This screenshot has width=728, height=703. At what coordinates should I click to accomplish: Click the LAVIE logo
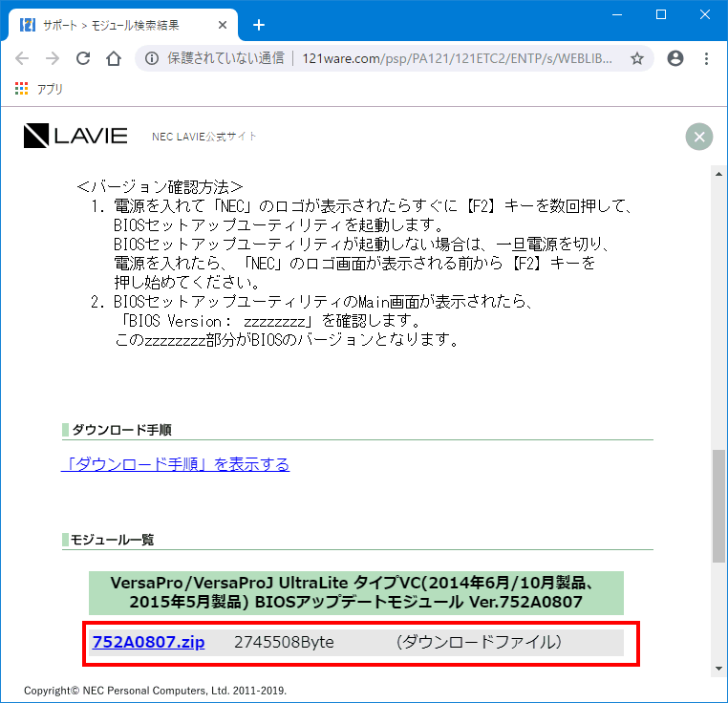pyautogui.click(x=75, y=136)
